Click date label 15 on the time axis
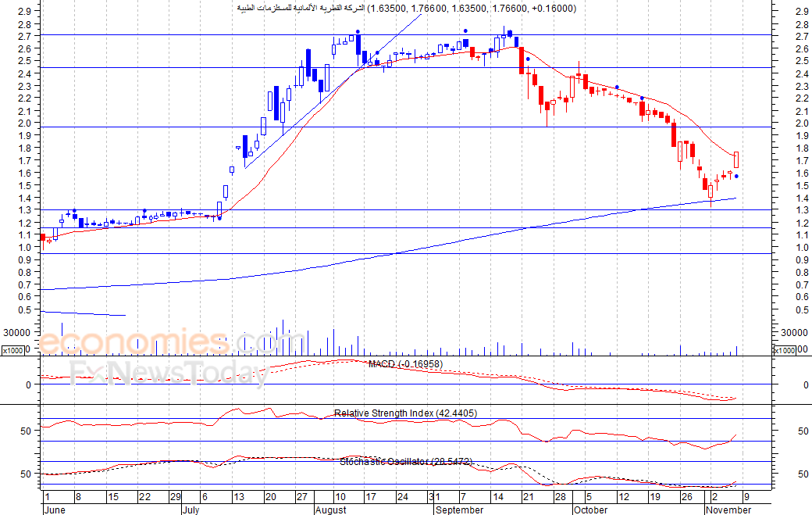 tap(113, 497)
